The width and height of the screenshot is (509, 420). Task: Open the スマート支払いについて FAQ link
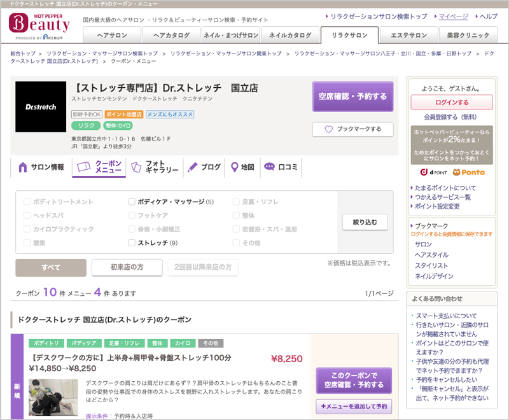(447, 316)
